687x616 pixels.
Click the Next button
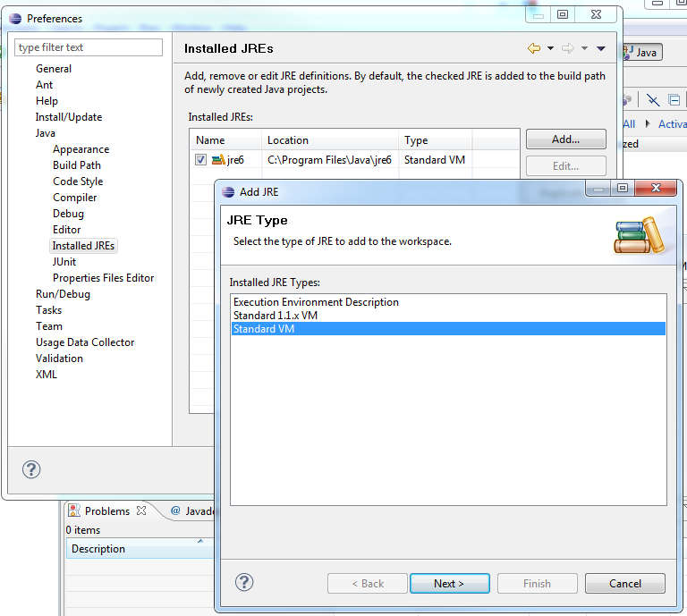point(449,584)
